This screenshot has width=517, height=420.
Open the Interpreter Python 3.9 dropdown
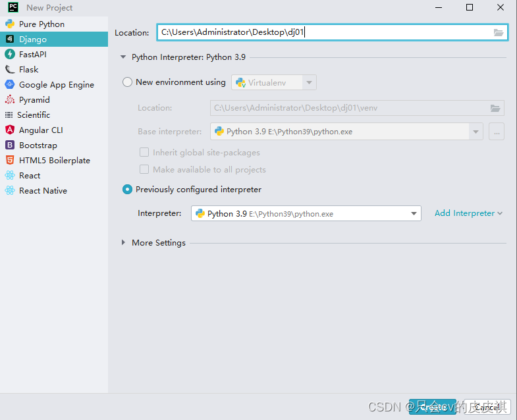[x=306, y=214]
